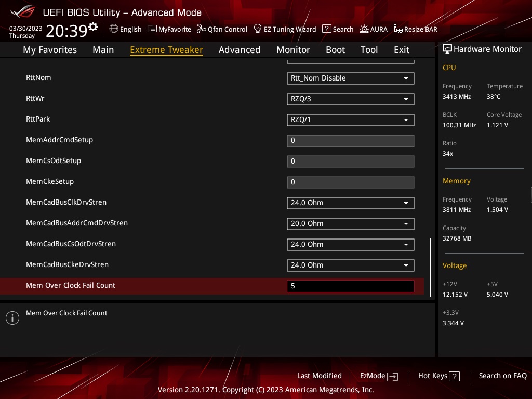Open Qfan Control fan icon
The height and width of the screenshot is (399, 532).
pyautogui.click(x=201, y=29)
